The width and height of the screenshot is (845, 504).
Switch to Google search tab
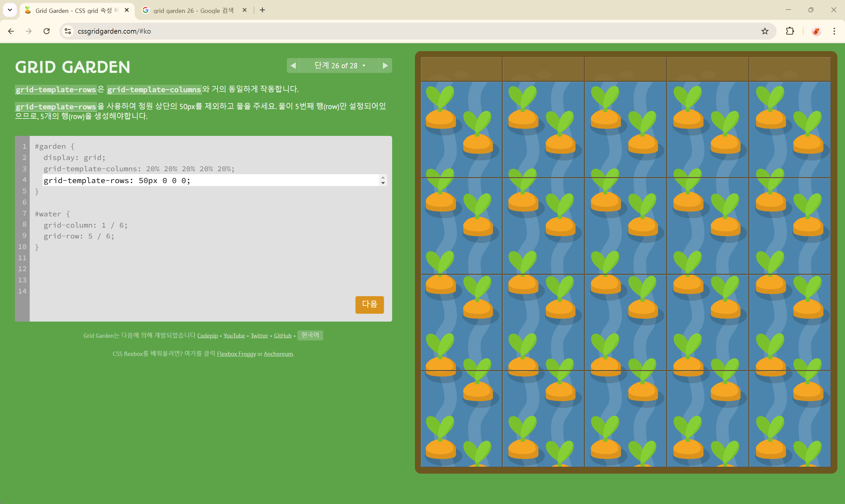pyautogui.click(x=193, y=11)
